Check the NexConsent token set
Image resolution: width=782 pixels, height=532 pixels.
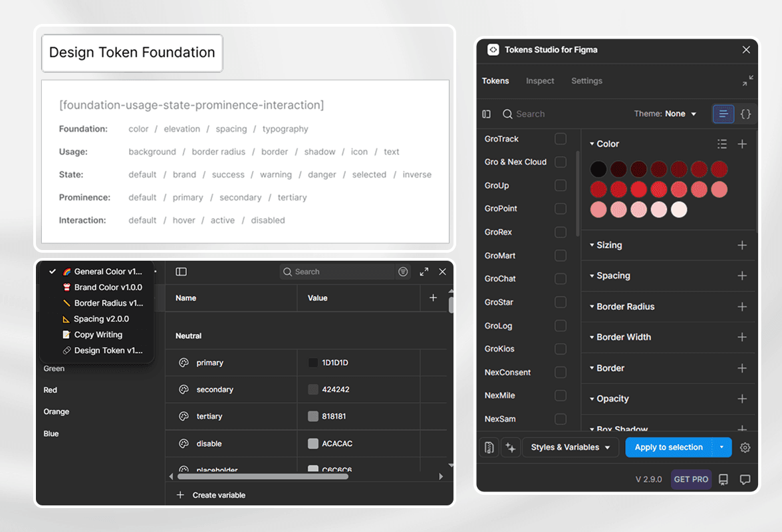[561, 372]
